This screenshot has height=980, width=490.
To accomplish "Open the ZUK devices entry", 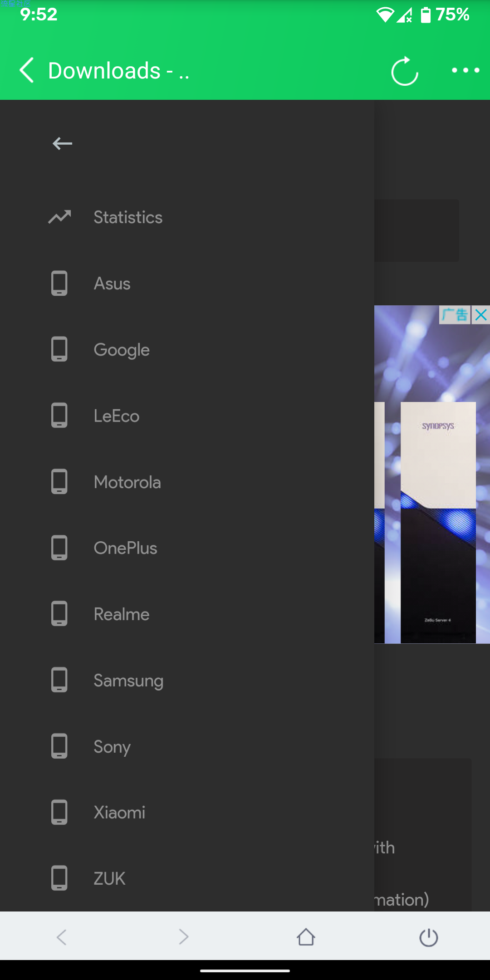I will pos(187,879).
